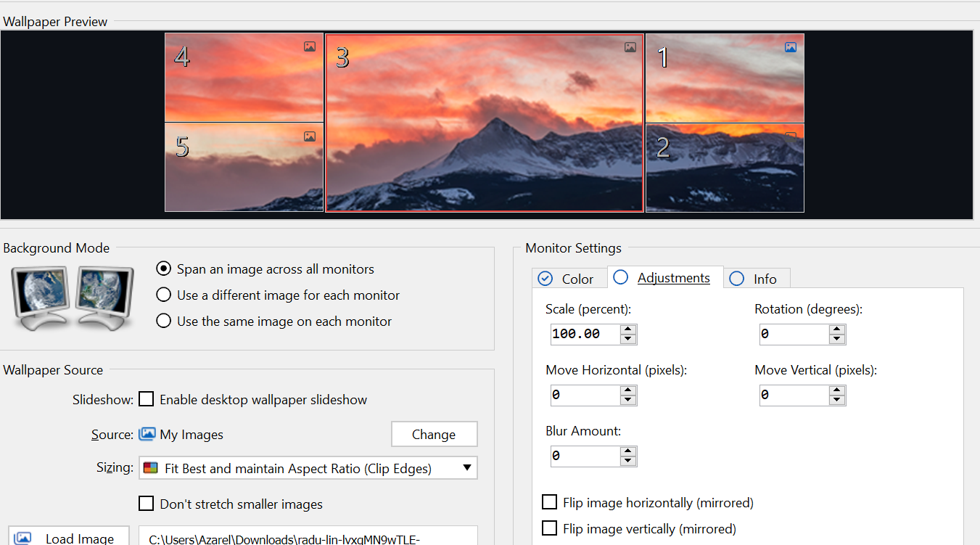This screenshot has width=980, height=545.
Task: Click the My Images source icon
Action: tap(147, 434)
